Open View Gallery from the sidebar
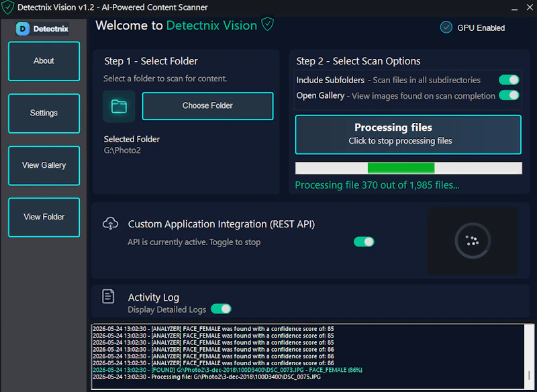Image resolution: width=537 pixels, height=392 pixels. 44,165
